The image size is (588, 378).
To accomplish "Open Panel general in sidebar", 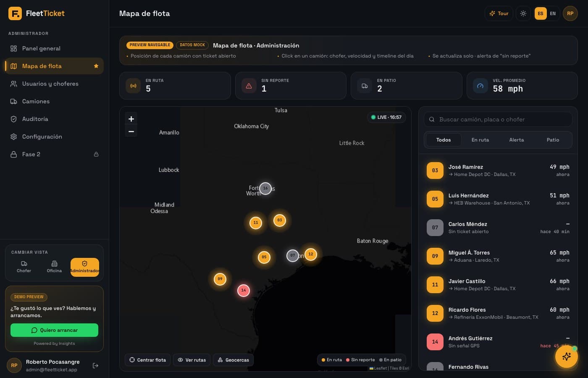I will click(54, 48).
